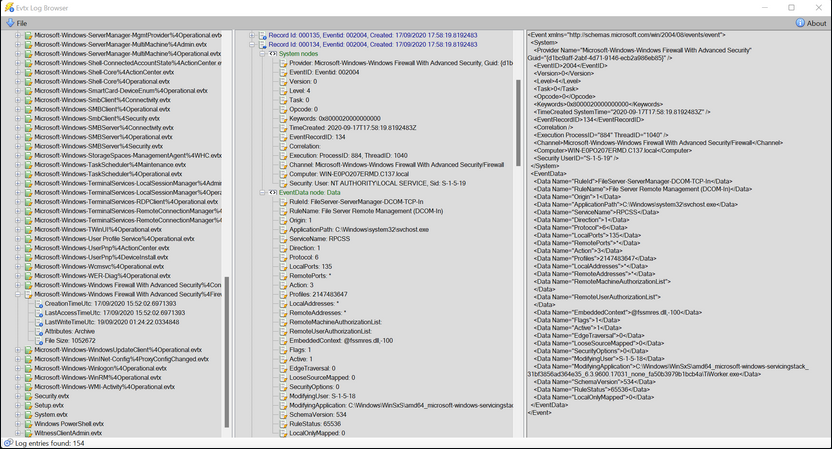Click the About info icon
This screenshot has height=449, width=832.
coord(800,23)
